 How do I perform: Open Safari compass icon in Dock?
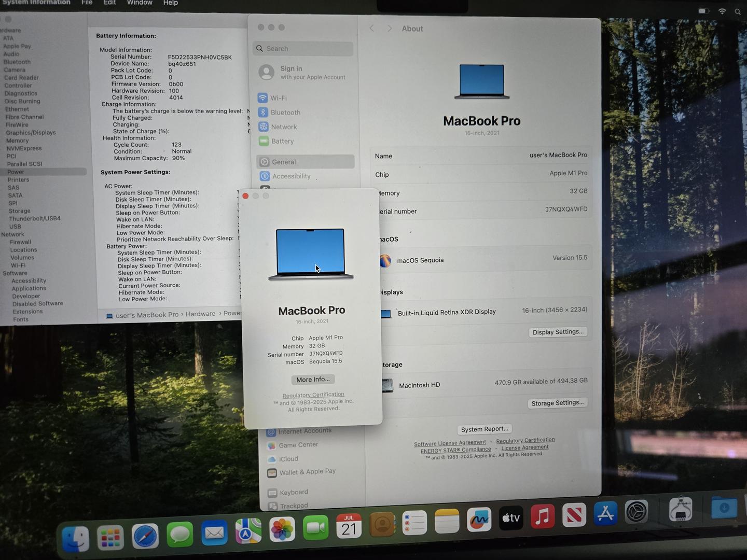(145, 536)
